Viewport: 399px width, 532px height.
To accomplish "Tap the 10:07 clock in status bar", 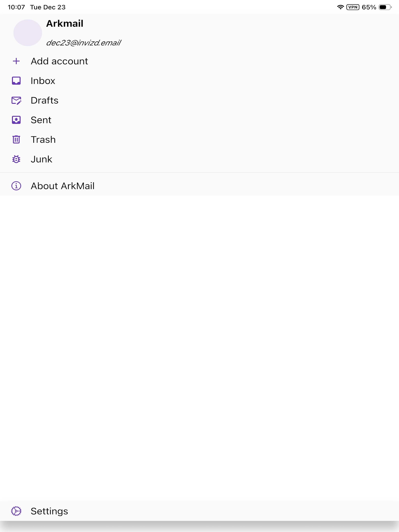I will pyautogui.click(x=16, y=7).
